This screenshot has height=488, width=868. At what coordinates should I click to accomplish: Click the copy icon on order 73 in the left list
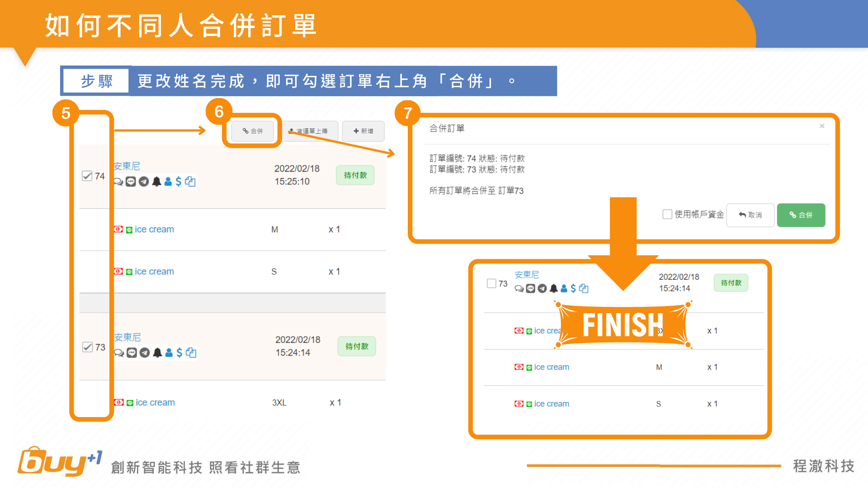pyautogui.click(x=191, y=353)
